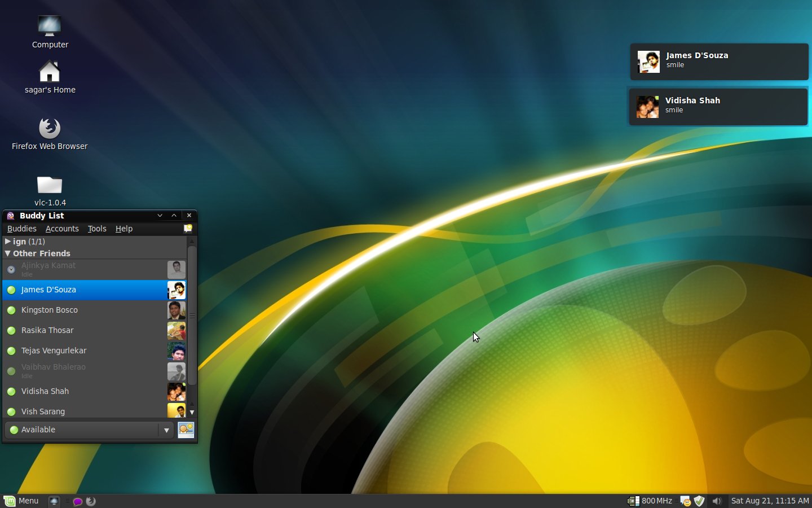Click Vaibhav Bhalerao's avatar in Buddy List
This screenshot has width=812, height=508.
[176, 371]
